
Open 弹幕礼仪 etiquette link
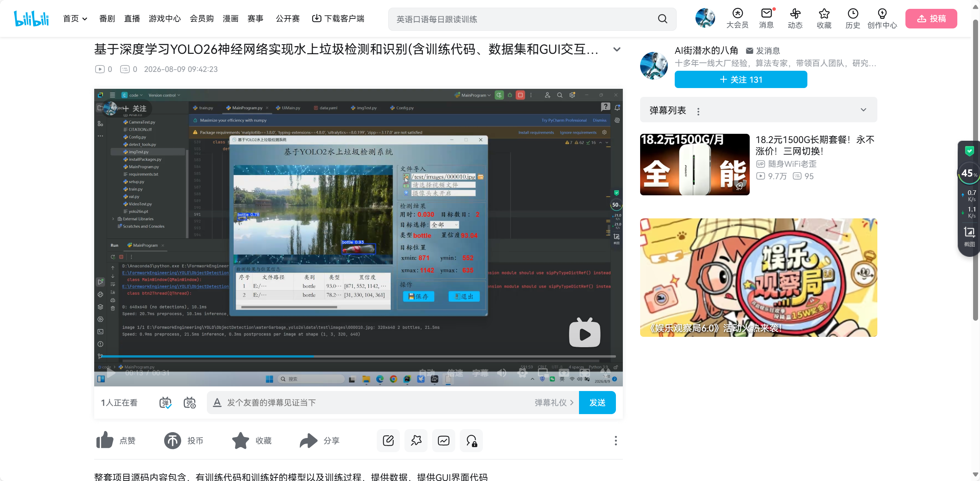tap(554, 403)
